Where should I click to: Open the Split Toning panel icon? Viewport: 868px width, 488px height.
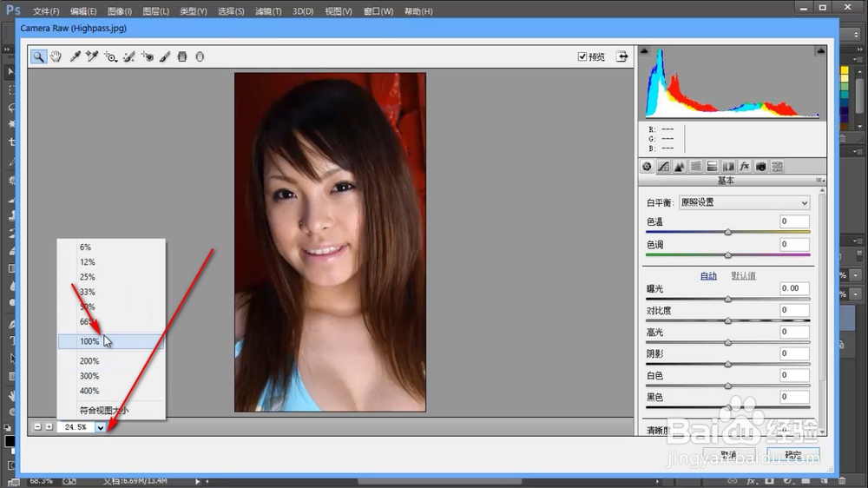coord(712,166)
